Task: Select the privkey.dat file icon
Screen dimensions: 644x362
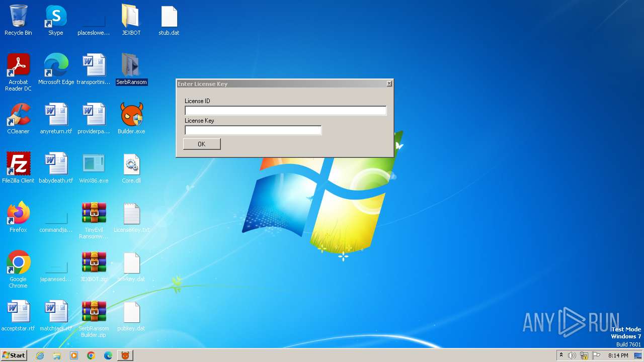Action: [131, 266]
